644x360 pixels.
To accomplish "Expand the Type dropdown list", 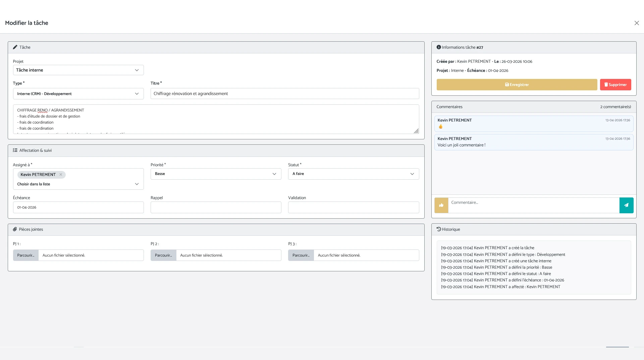I will 78,94.
